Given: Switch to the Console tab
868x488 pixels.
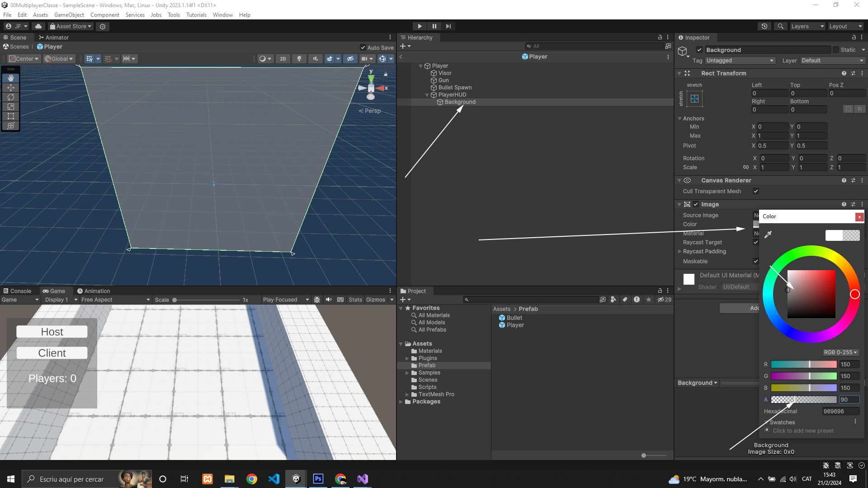Looking at the screenshot, I should pyautogui.click(x=17, y=291).
